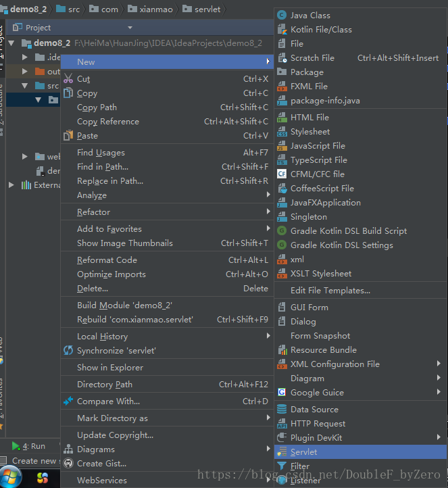Select Form Snapshot entry
448x488 pixels.
361,336
